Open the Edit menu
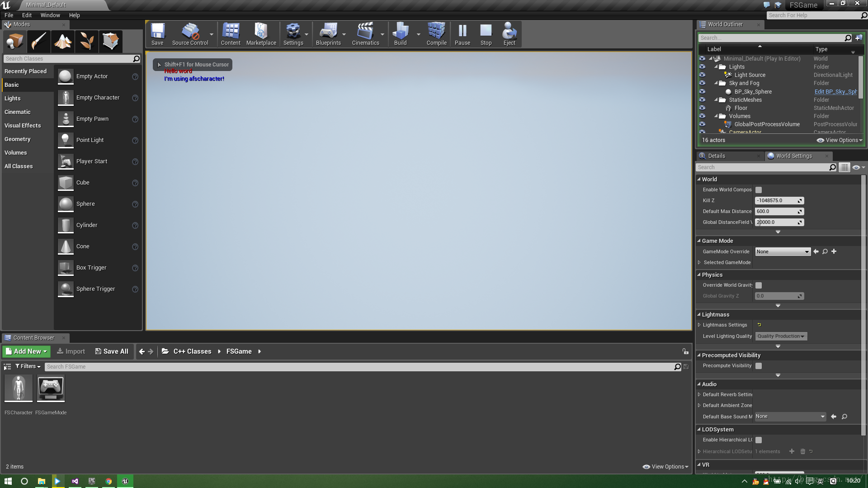Viewport: 868px width, 488px height. click(27, 15)
